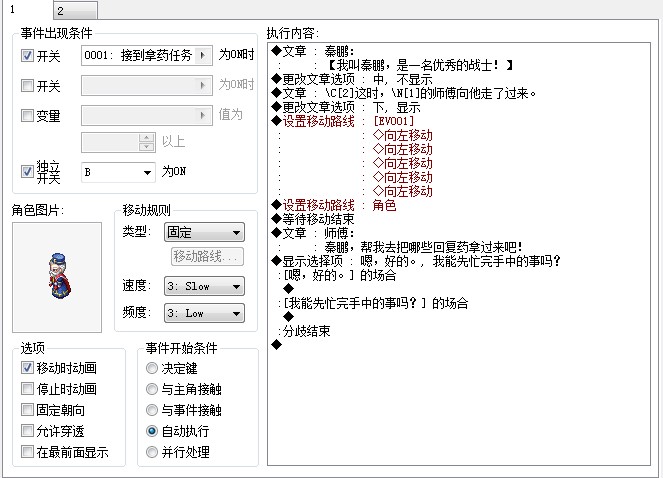663x478 pixels.
Task: Select command 更改文章选项：下, 显示
Action: pyautogui.click(x=346, y=107)
